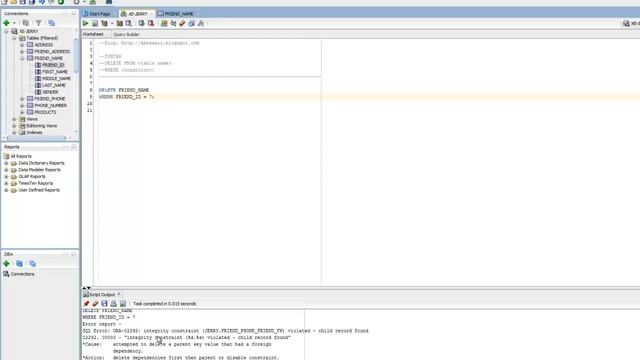Click the third icon in DBA panel toolbar
Image resolution: width=640 pixels, height=360 pixels.
tap(32, 264)
